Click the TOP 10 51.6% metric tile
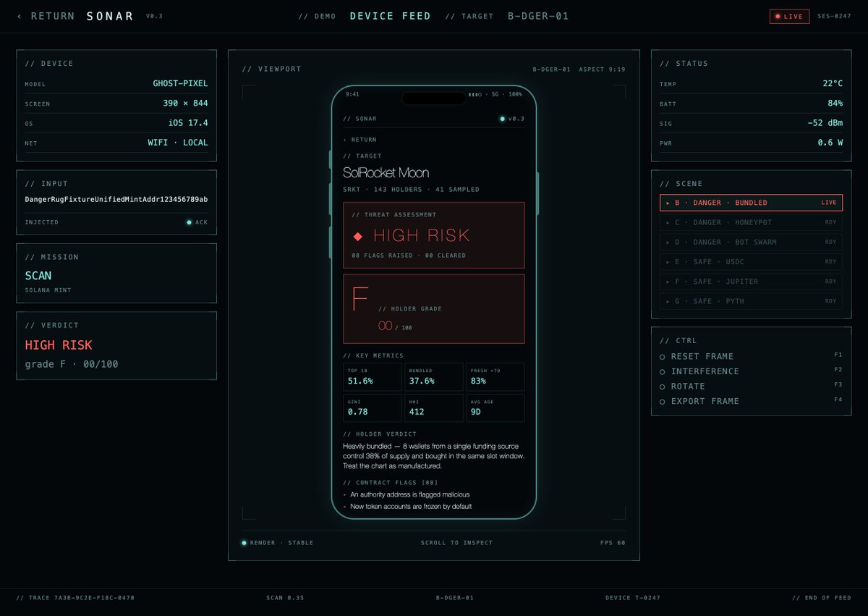This screenshot has height=616, width=868. (372, 376)
